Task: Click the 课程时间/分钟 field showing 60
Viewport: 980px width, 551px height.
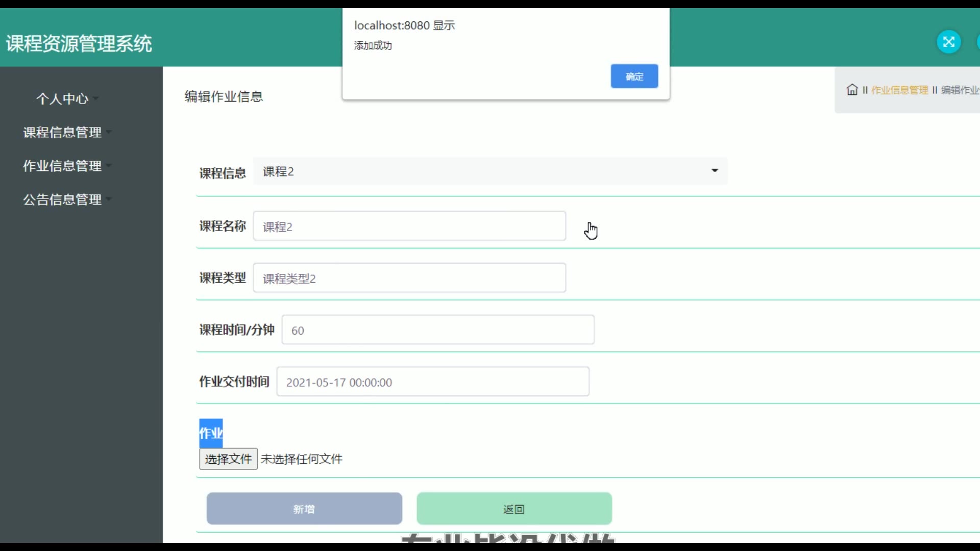Action: point(437,331)
